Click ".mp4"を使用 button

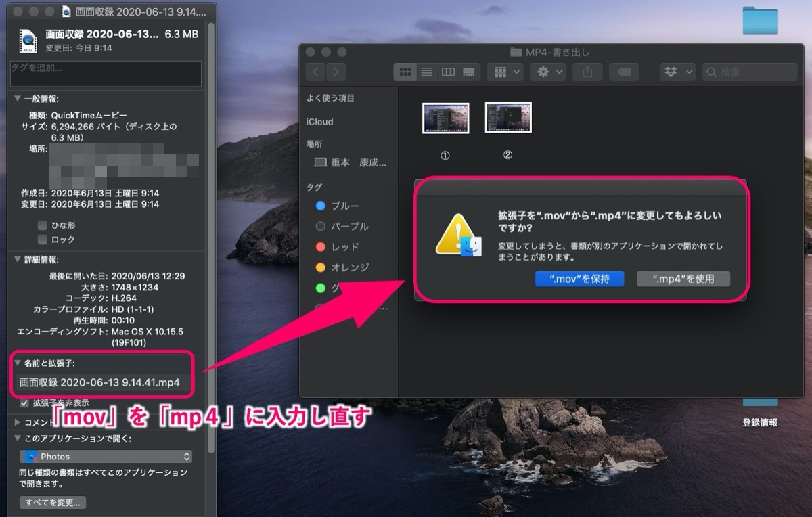pos(683,279)
